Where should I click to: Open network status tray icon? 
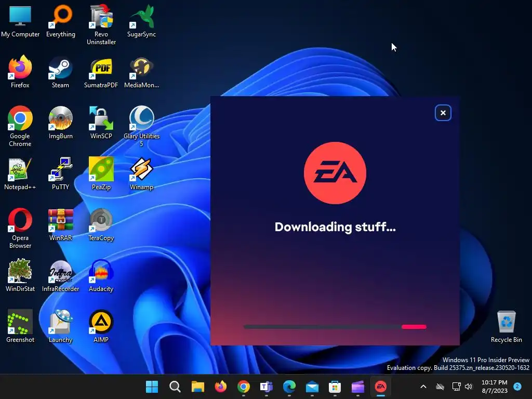(x=456, y=387)
